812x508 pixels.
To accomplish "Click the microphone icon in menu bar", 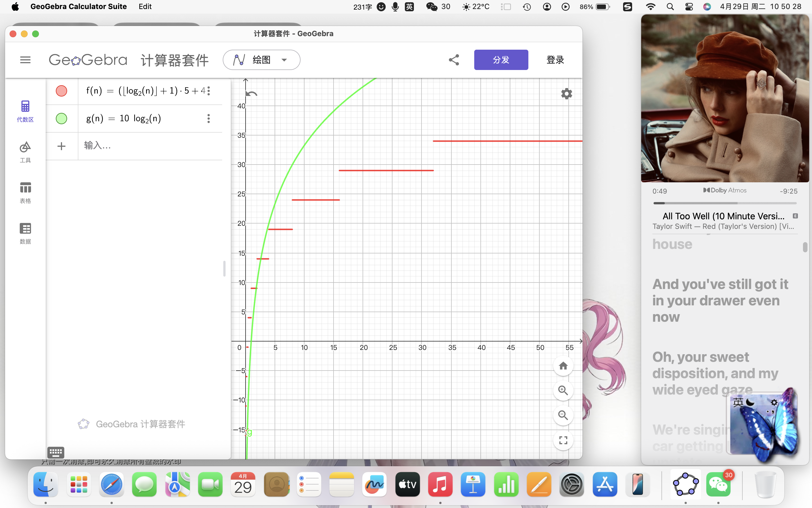I will (x=395, y=7).
